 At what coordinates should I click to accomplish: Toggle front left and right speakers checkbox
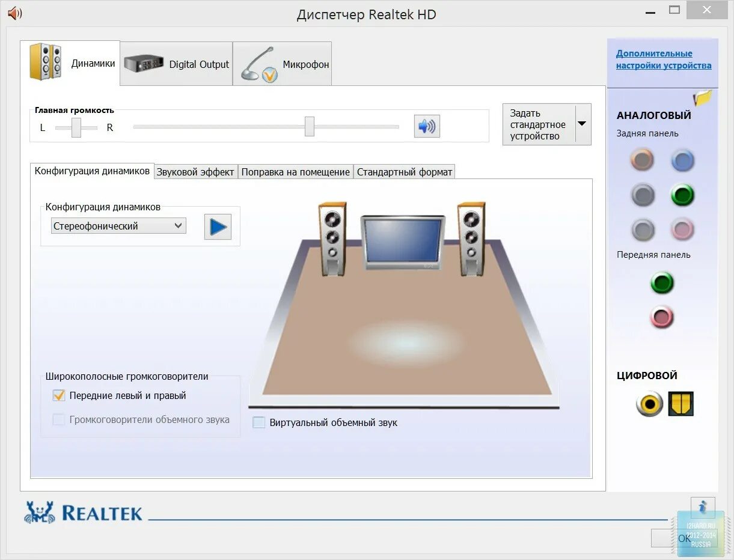click(x=59, y=395)
